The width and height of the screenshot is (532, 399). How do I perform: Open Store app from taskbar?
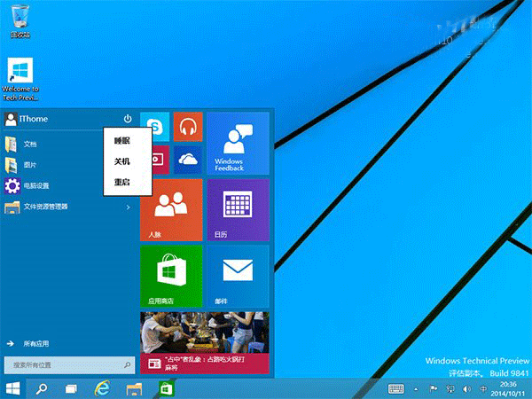pyautogui.click(x=167, y=389)
